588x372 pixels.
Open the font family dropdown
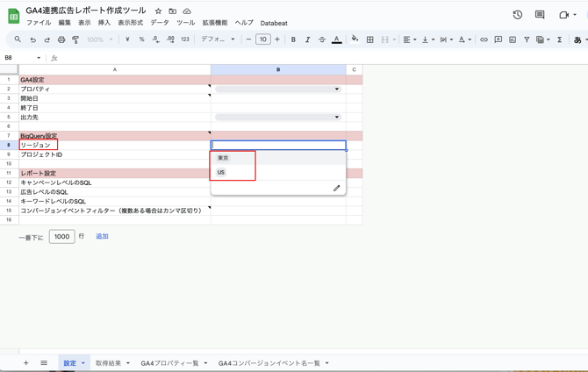click(218, 39)
